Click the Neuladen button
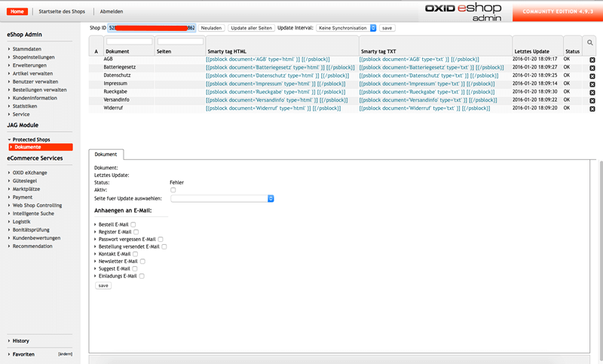The height and width of the screenshot is (364, 603). click(212, 28)
